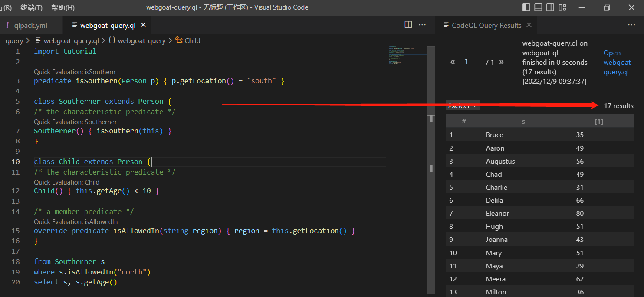This screenshot has height=297, width=644.
Task: Focus the CodeQL Query Results tab
Action: pos(486,25)
